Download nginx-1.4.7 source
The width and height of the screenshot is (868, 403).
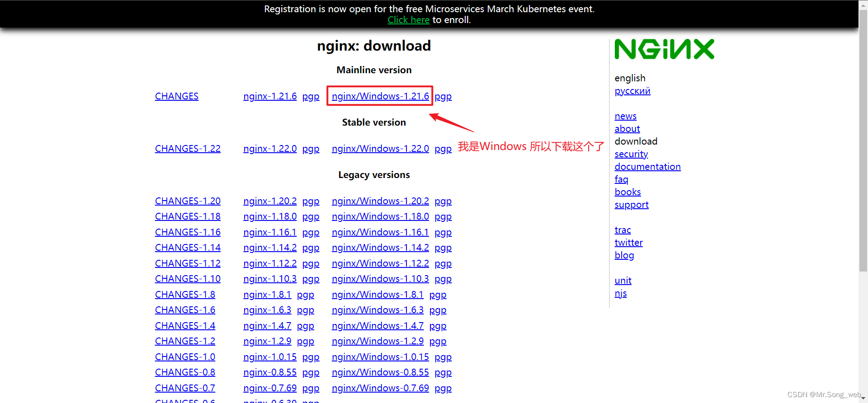coord(267,326)
